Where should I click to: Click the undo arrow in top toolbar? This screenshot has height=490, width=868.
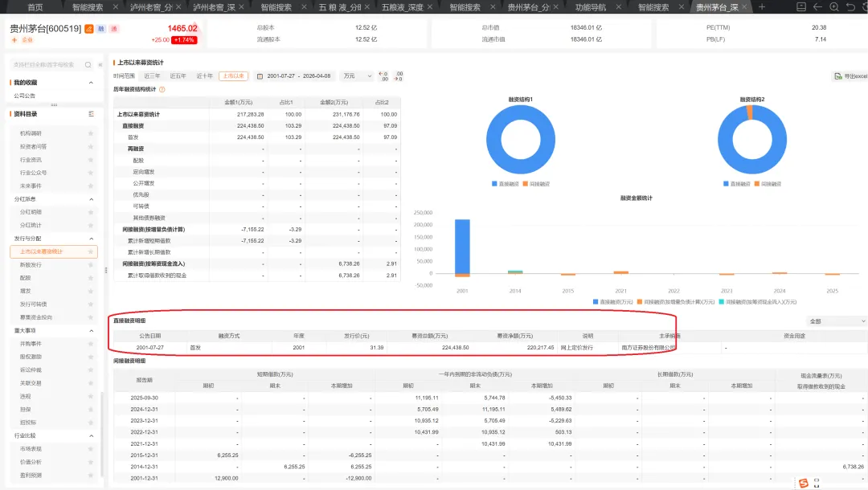tap(851, 7)
